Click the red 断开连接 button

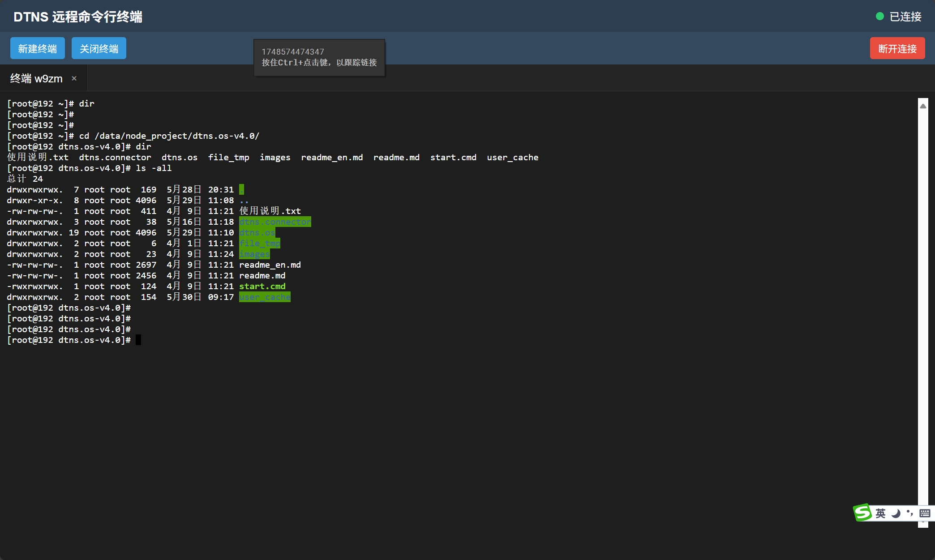(897, 48)
